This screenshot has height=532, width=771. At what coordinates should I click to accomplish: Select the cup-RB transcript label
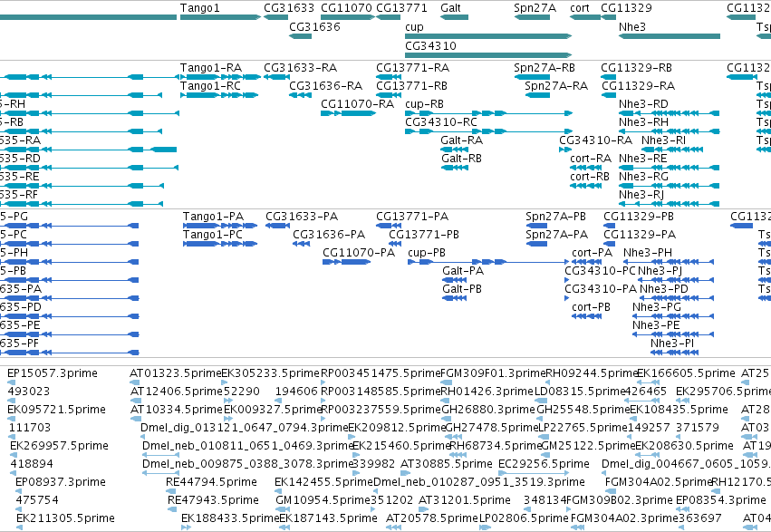pos(424,103)
